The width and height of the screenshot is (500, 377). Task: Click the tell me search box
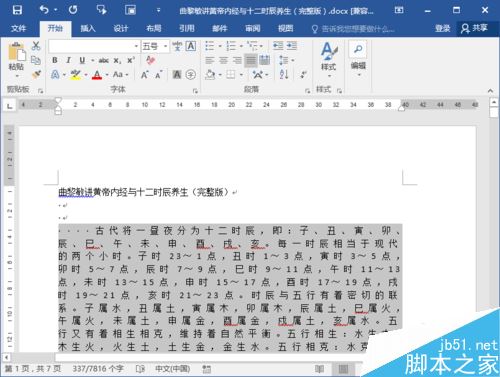pyautogui.click(x=353, y=29)
